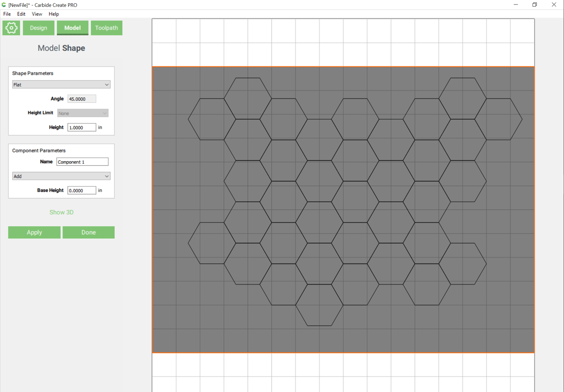
Task: Open the File menu
Action: (x=7, y=13)
